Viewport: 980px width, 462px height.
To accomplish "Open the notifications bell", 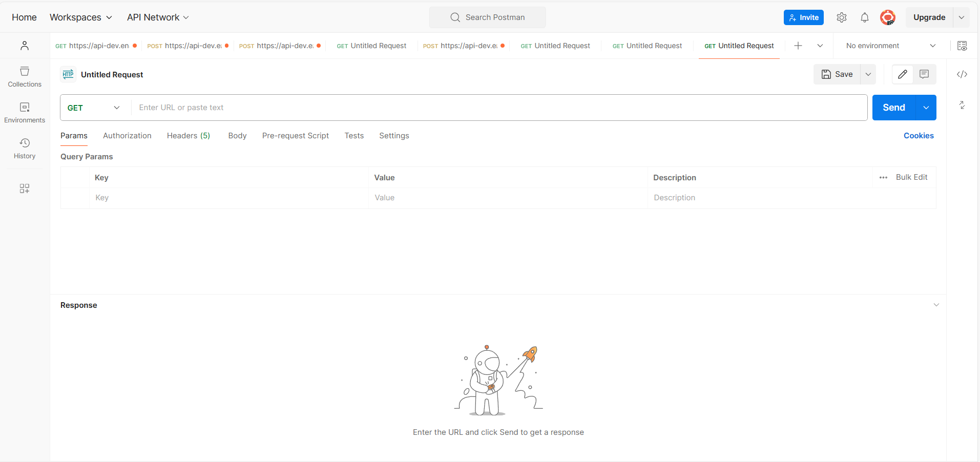I will (864, 17).
